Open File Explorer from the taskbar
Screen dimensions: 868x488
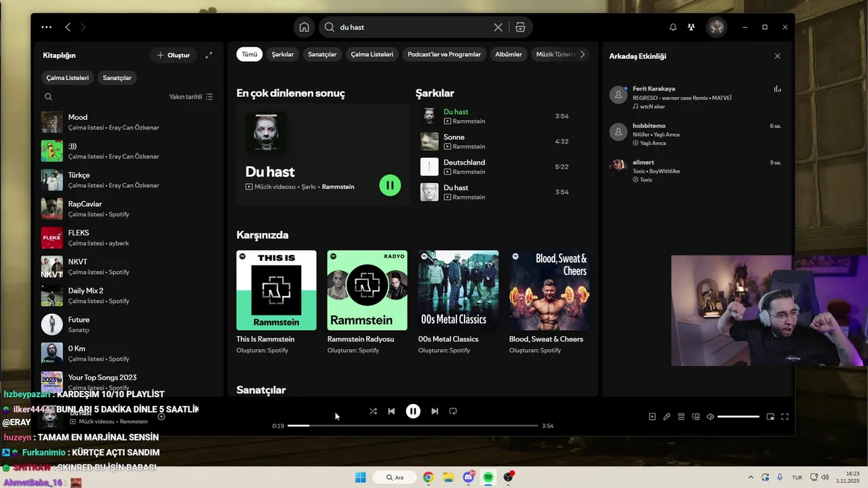pos(448,477)
